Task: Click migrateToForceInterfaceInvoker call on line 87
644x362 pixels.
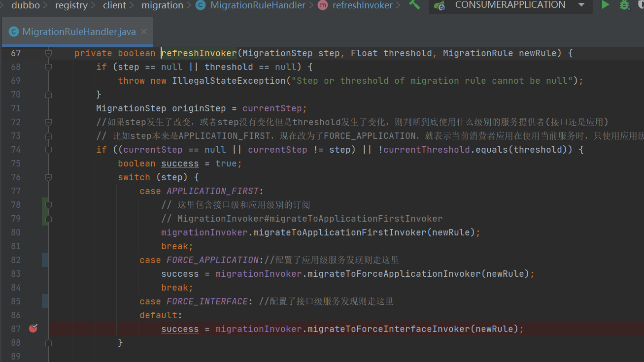Action: pos(388,329)
